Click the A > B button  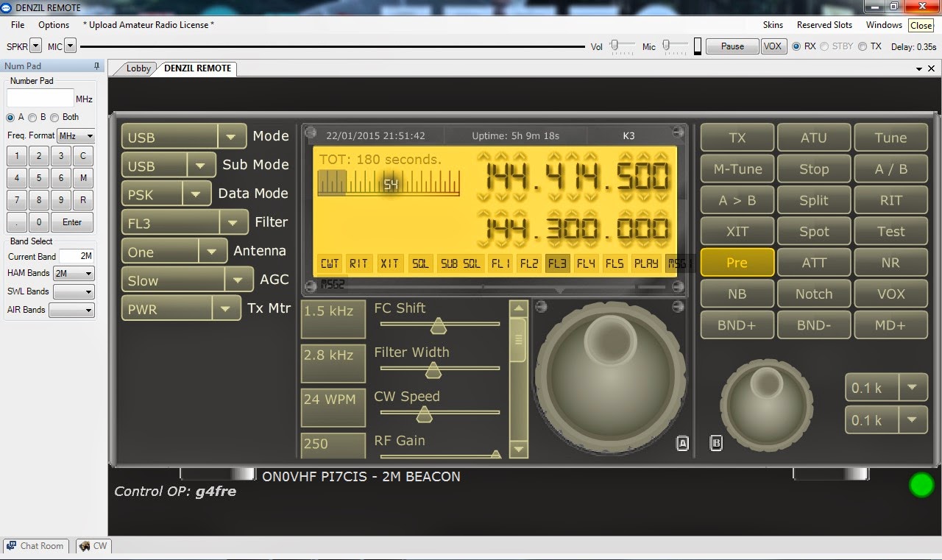(x=737, y=199)
